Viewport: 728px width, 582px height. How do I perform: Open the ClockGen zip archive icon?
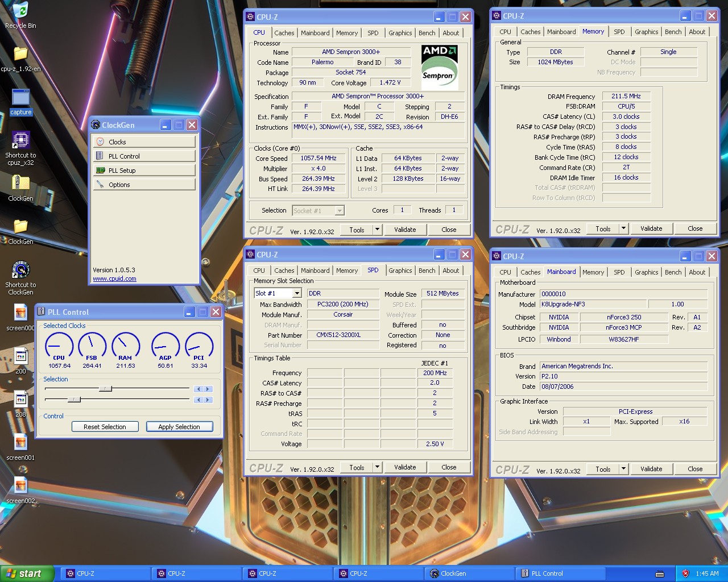pos(20,183)
